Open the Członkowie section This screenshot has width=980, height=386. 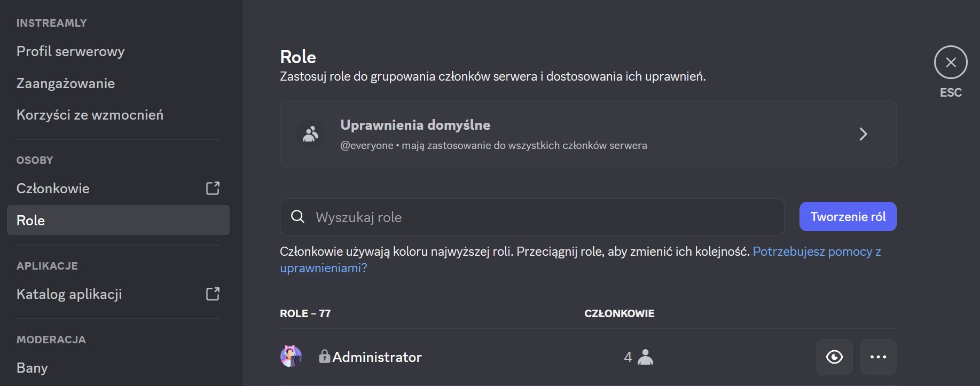(53, 188)
